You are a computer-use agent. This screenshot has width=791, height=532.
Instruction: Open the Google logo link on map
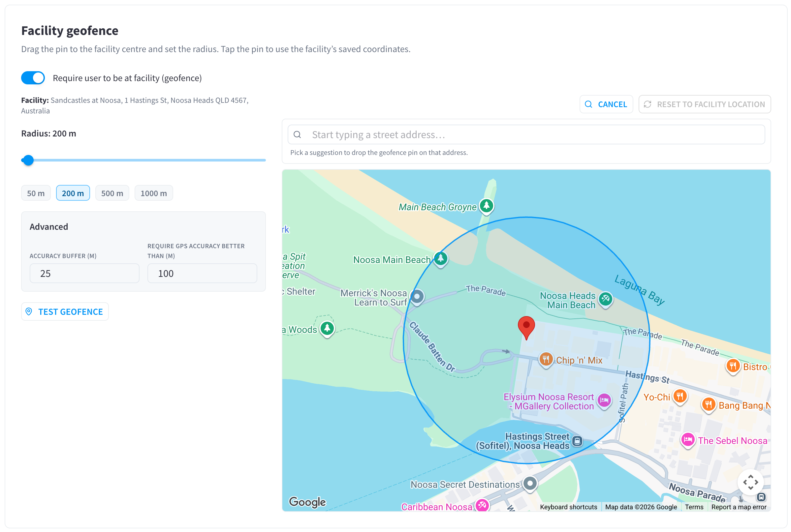point(307,502)
